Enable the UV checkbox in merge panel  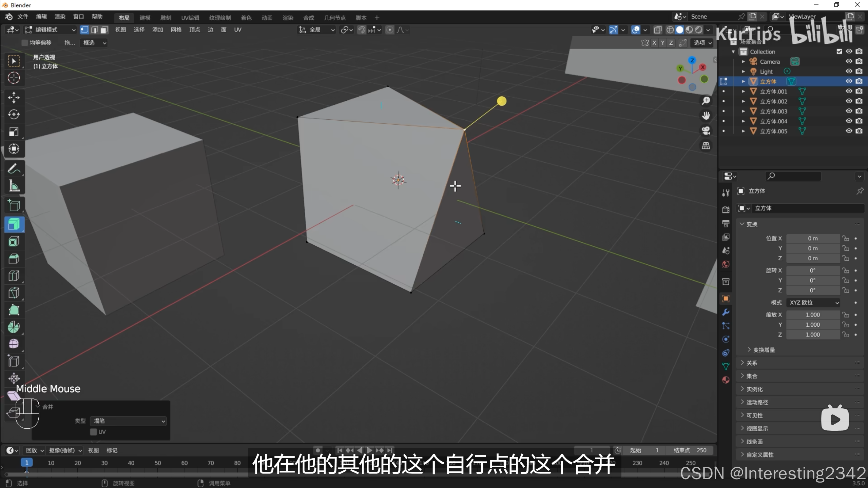pyautogui.click(x=94, y=432)
